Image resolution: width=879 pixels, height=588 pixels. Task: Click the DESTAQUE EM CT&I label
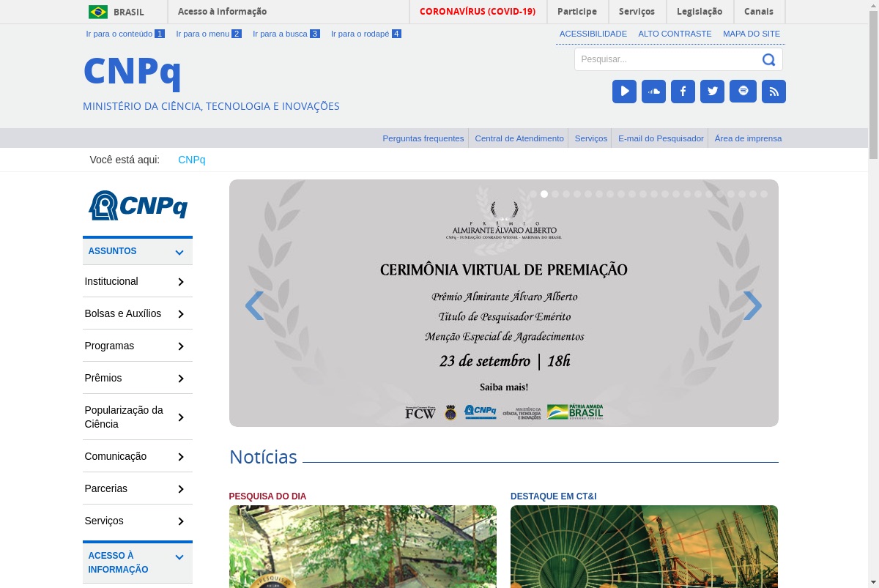click(x=554, y=496)
